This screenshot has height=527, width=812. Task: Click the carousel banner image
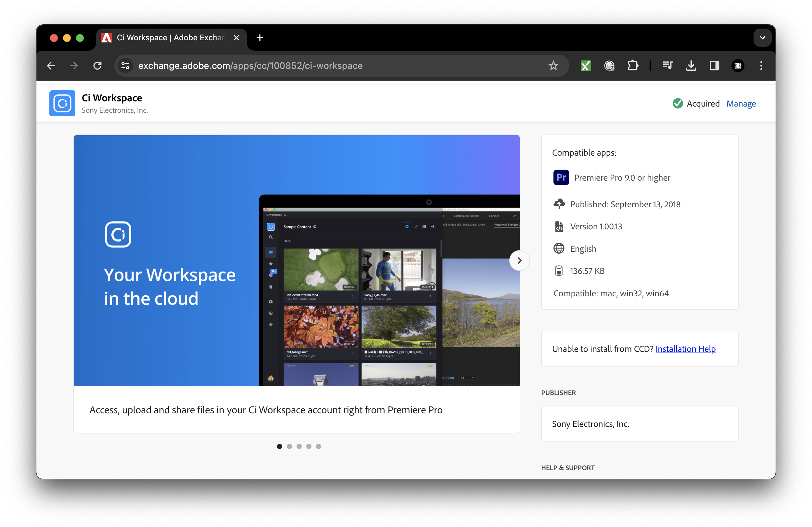click(x=297, y=261)
